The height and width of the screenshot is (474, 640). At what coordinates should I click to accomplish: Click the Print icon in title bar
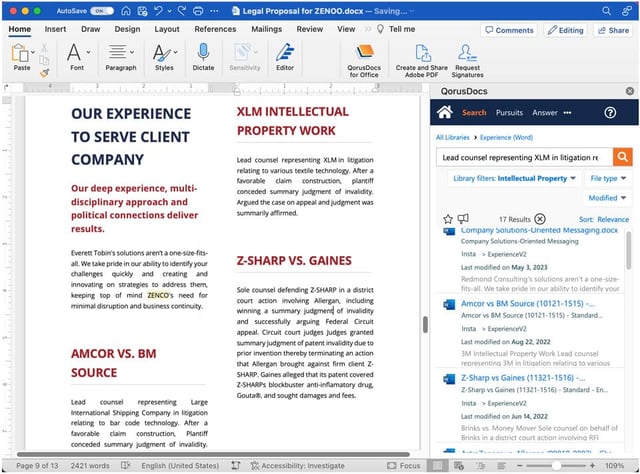(198, 11)
